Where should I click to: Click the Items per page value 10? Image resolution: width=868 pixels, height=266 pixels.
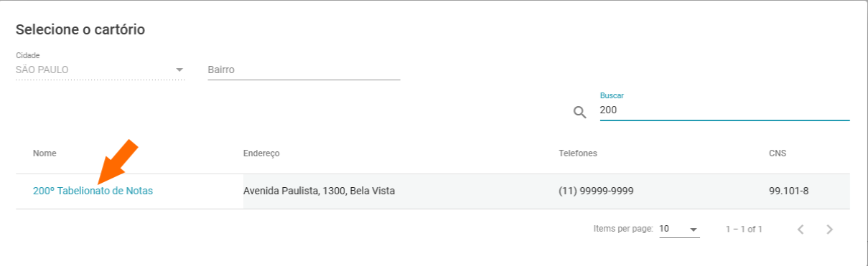pos(664,229)
